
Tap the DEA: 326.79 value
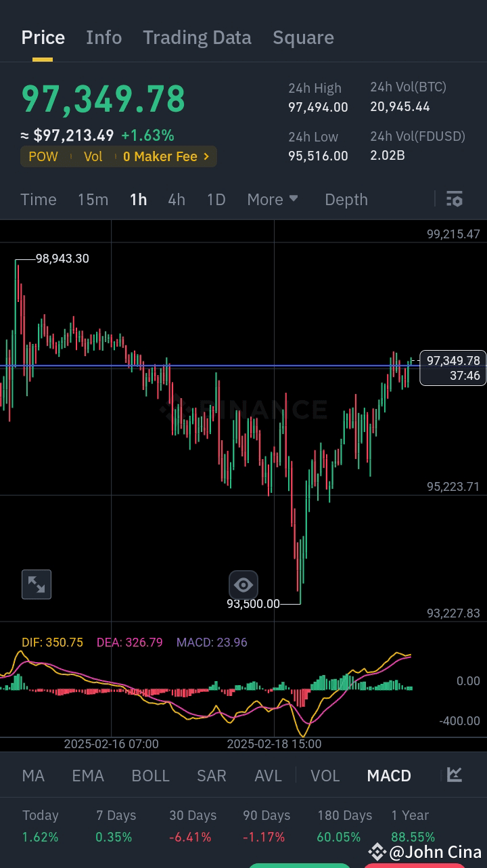130,642
